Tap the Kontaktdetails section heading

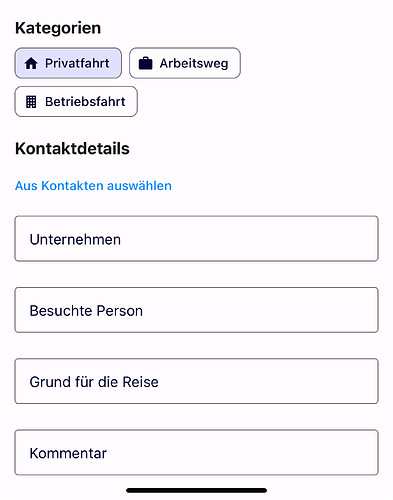[72, 149]
